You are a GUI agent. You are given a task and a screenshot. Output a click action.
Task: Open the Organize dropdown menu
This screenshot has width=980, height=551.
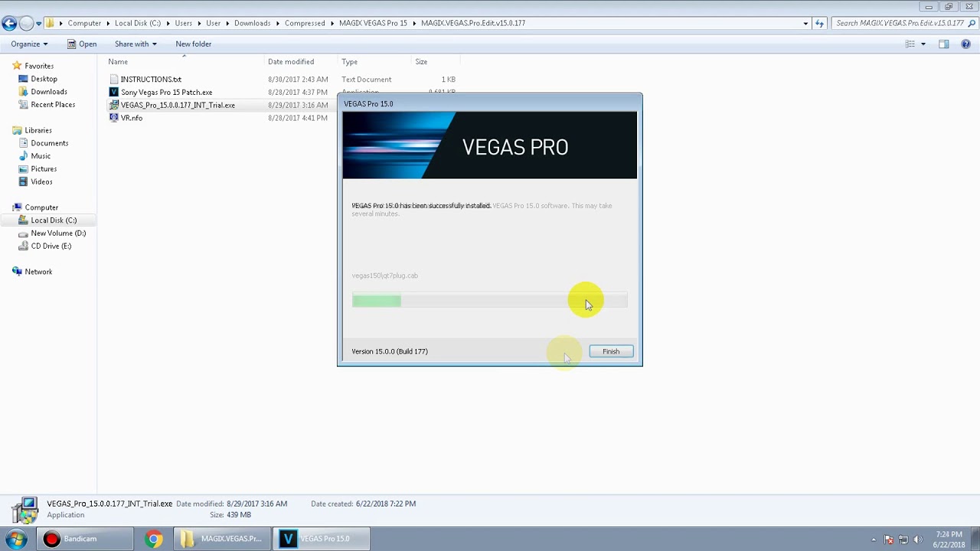pos(28,44)
